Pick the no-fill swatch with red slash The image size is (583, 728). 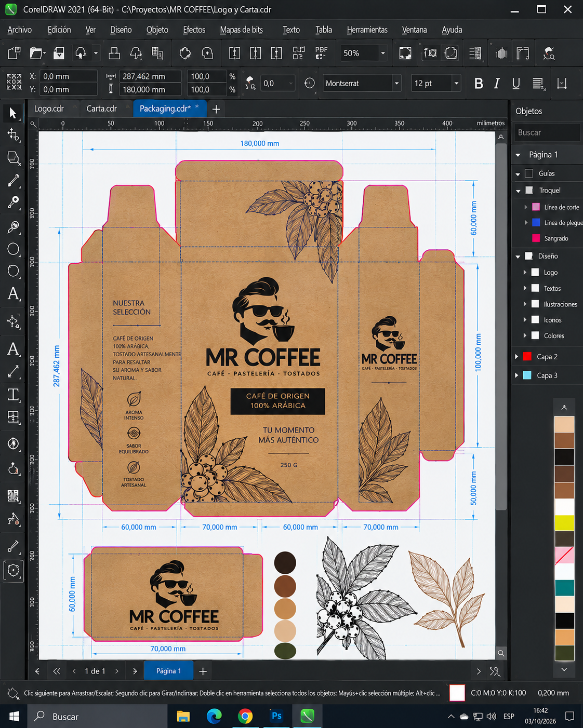pos(564,555)
